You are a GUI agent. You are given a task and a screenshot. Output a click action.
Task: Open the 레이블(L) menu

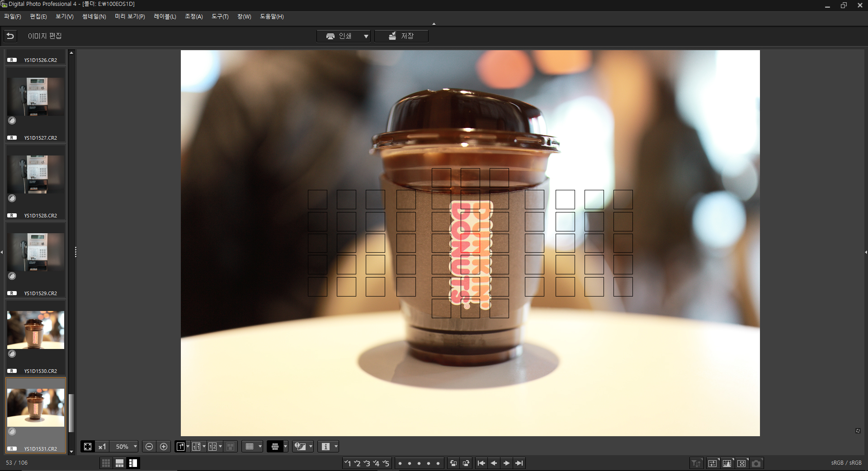coord(165,16)
